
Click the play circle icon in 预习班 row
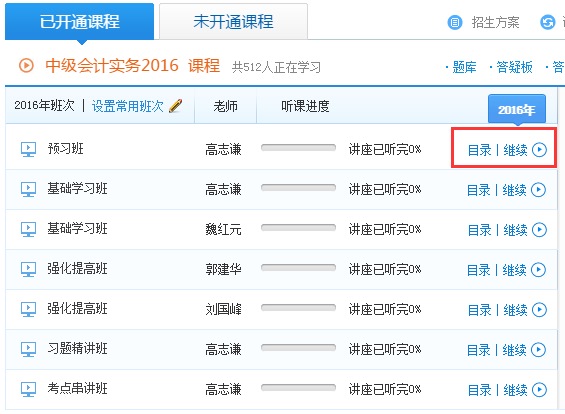(539, 150)
